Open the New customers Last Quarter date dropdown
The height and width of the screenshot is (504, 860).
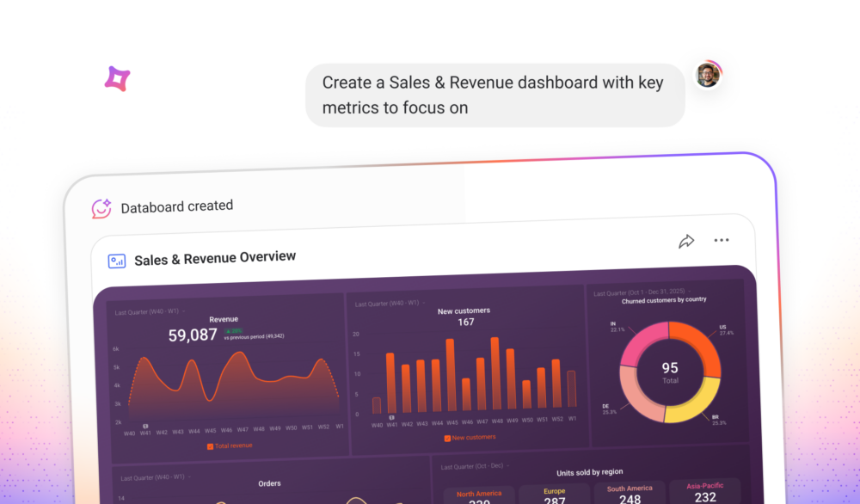pyautogui.click(x=389, y=304)
